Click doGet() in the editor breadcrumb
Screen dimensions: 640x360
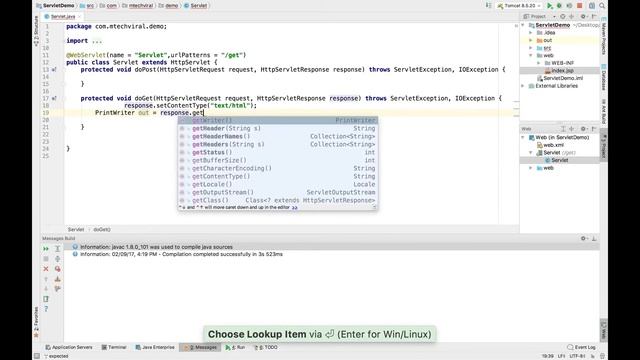click(x=102, y=229)
